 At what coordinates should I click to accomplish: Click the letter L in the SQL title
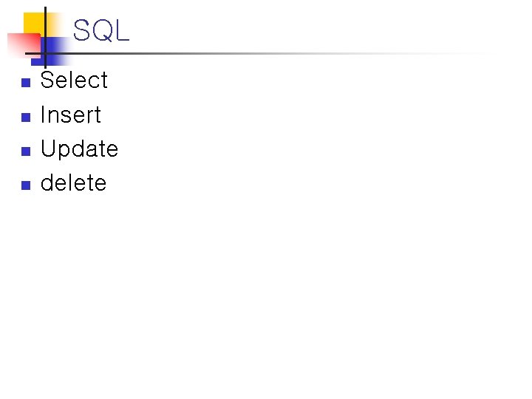tap(121, 31)
